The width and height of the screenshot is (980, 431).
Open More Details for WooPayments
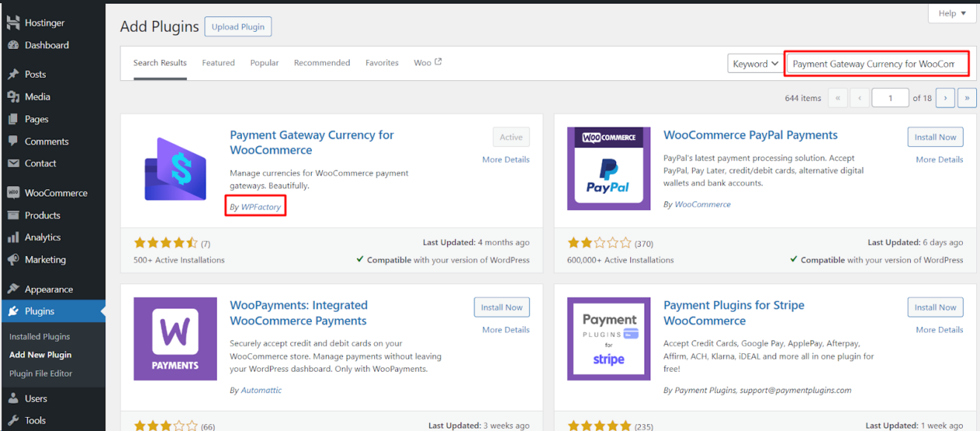(x=506, y=329)
